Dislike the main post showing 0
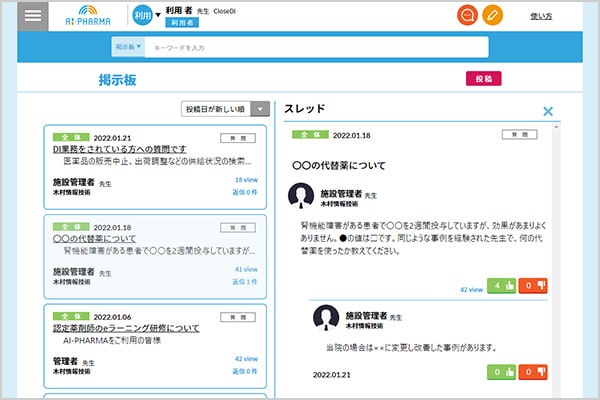 (533, 288)
